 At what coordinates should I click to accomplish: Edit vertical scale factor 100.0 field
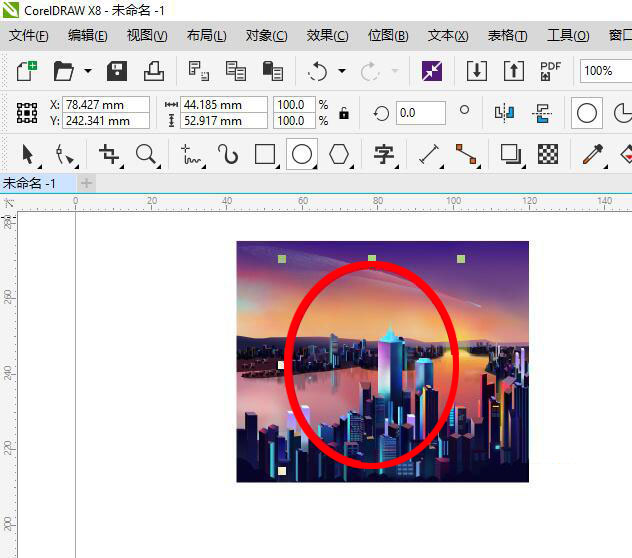pos(294,121)
